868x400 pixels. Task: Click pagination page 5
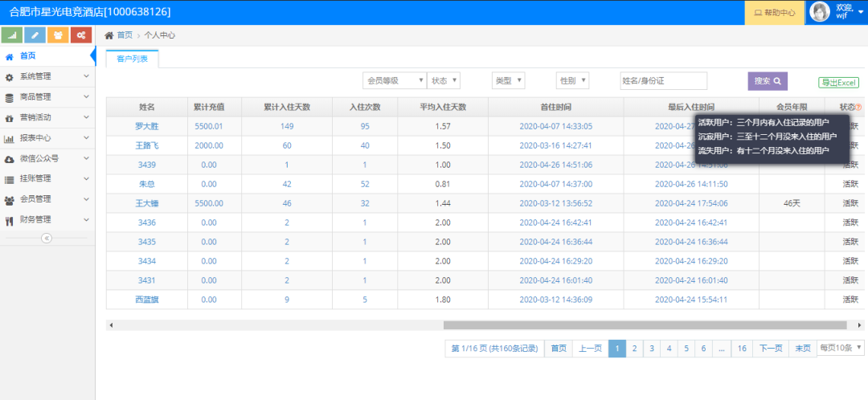(686, 349)
